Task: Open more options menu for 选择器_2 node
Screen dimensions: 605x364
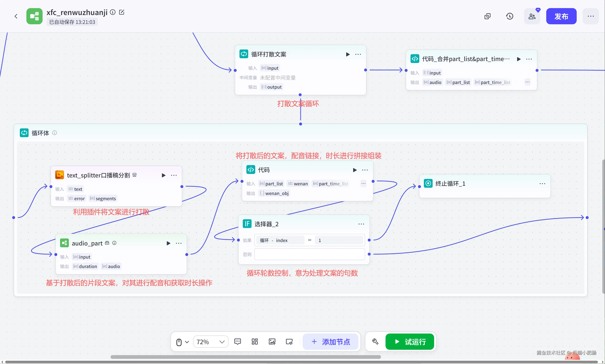Action: tap(361, 224)
